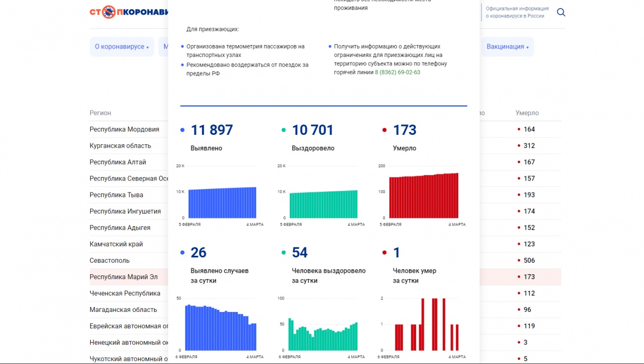Click the green dot beside the Выздоровело total
644x364 pixels.
tap(283, 129)
